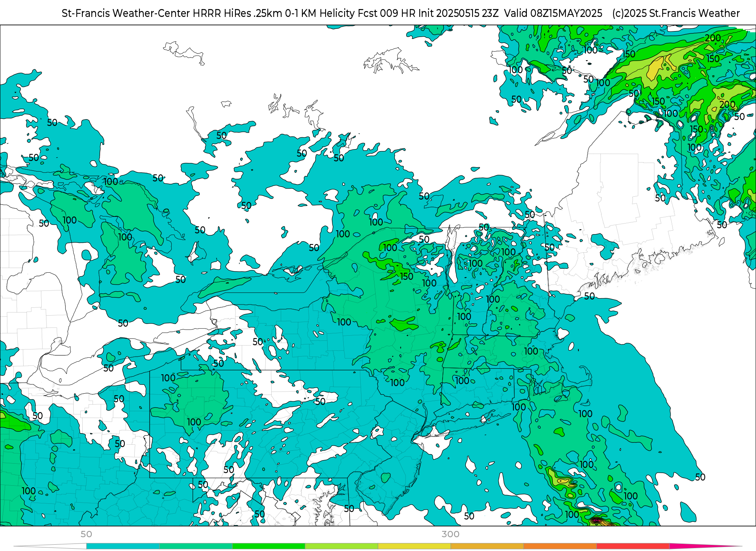Screen dimensions: 756x551
Task: Click the yellow segment of the color bar
Action: coord(414,546)
